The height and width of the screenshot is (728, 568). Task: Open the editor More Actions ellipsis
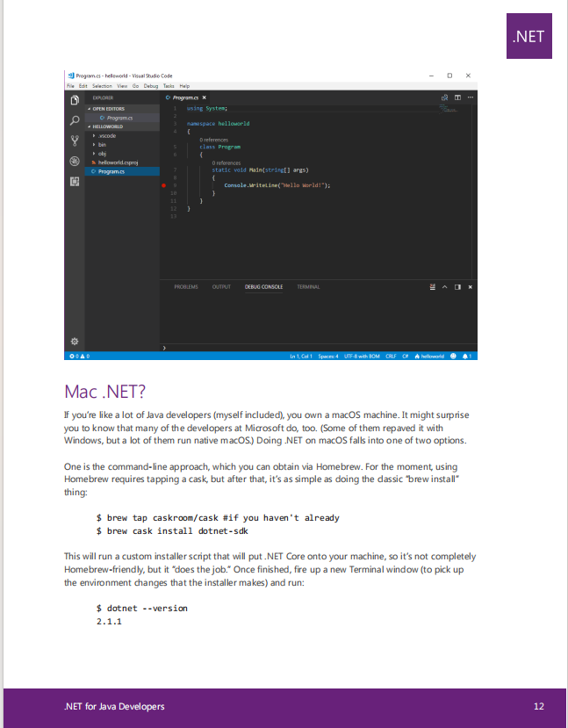pyautogui.click(x=471, y=97)
